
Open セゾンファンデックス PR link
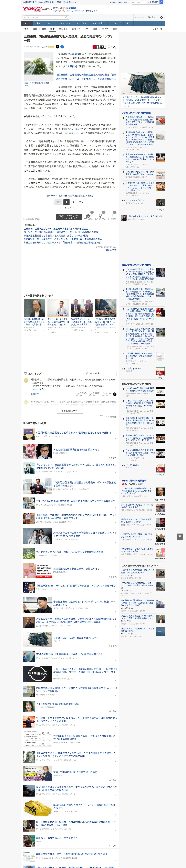(135, 200)
